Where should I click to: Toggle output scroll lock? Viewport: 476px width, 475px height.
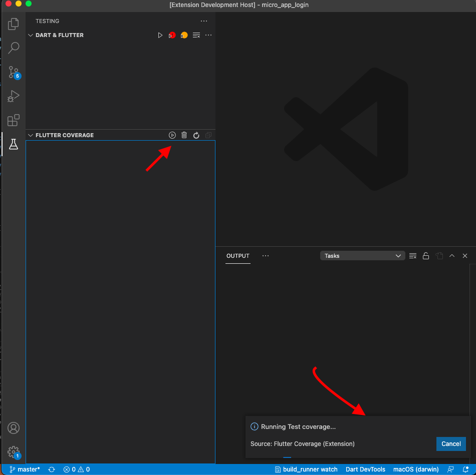coord(425,256)
